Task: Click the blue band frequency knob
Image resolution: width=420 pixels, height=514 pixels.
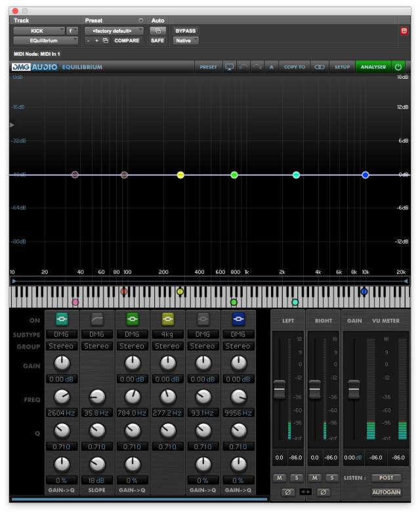Action: tap(238, 397)
